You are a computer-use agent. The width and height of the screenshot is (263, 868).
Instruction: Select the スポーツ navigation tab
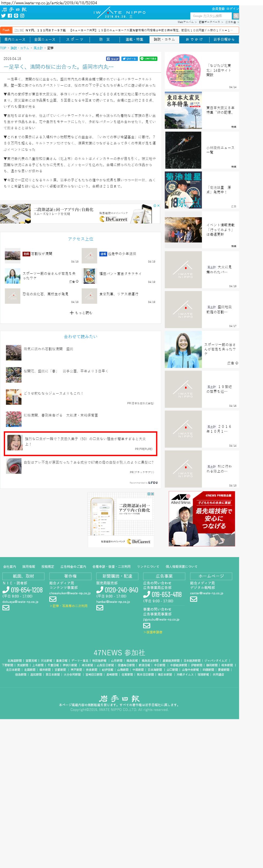(74, 39)
